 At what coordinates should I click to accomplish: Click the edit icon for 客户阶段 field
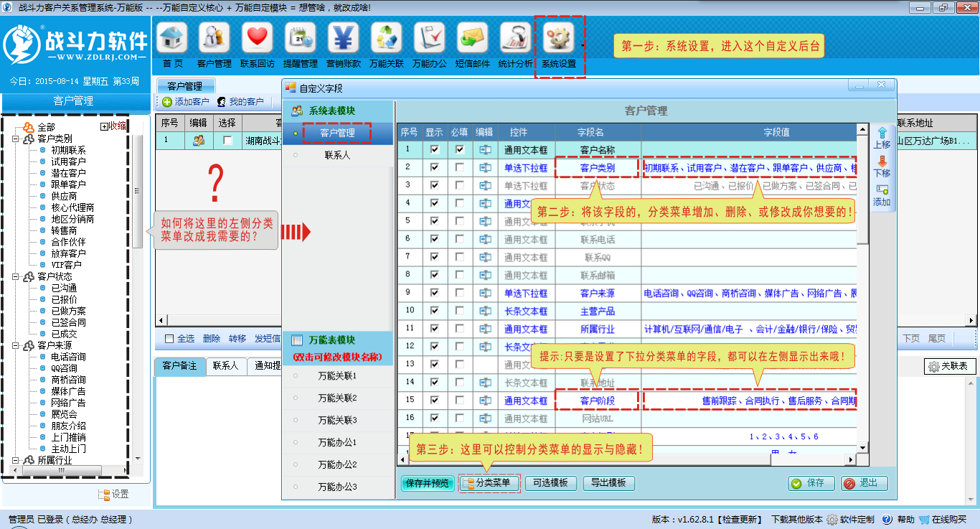pos(486,401)
